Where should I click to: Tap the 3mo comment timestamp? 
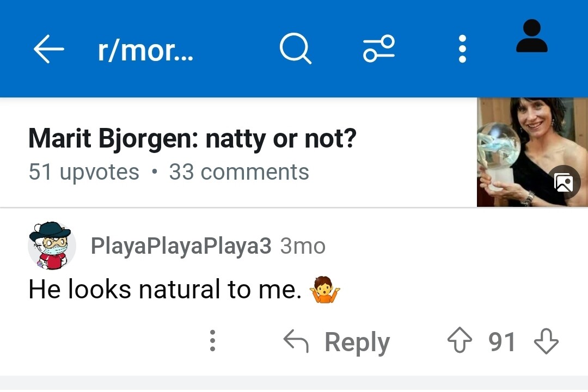click(303, 246)
